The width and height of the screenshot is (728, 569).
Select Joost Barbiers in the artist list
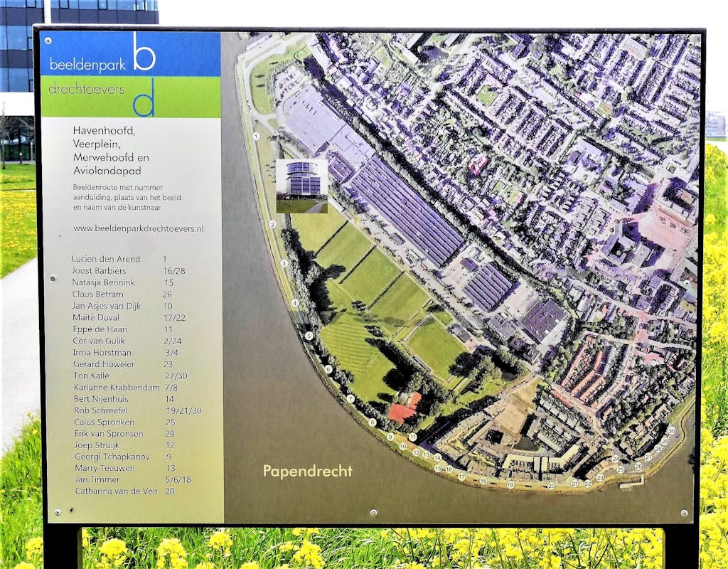click(x=99, y=271)
